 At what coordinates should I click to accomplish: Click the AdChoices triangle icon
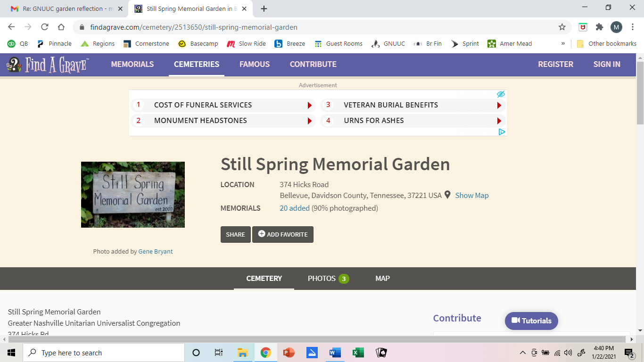click(x=502, y=132)
